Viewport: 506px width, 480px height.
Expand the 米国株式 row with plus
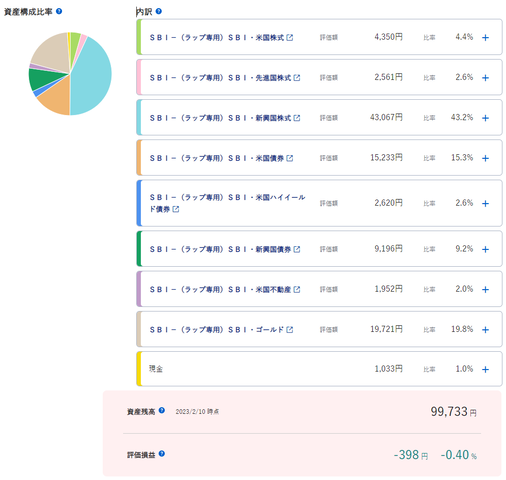[x=485, y=37]
